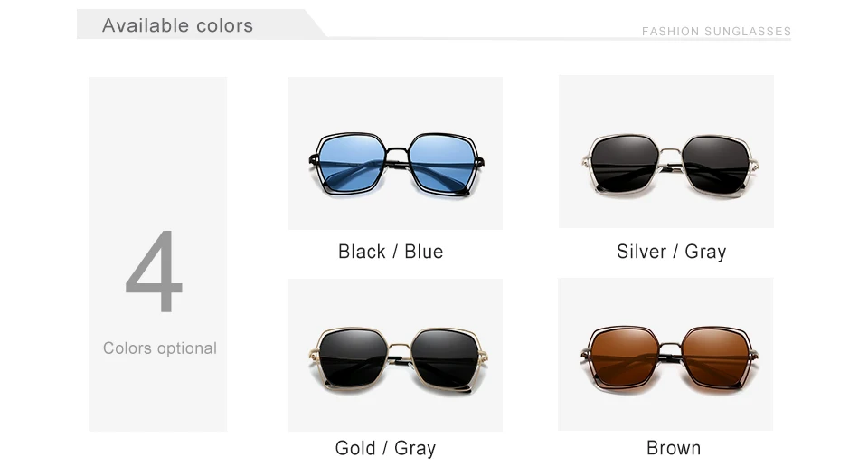Viewport: 868px width, 467px height.
Task: Click the brown sunglasses' left lens
Action: (625, 357)
